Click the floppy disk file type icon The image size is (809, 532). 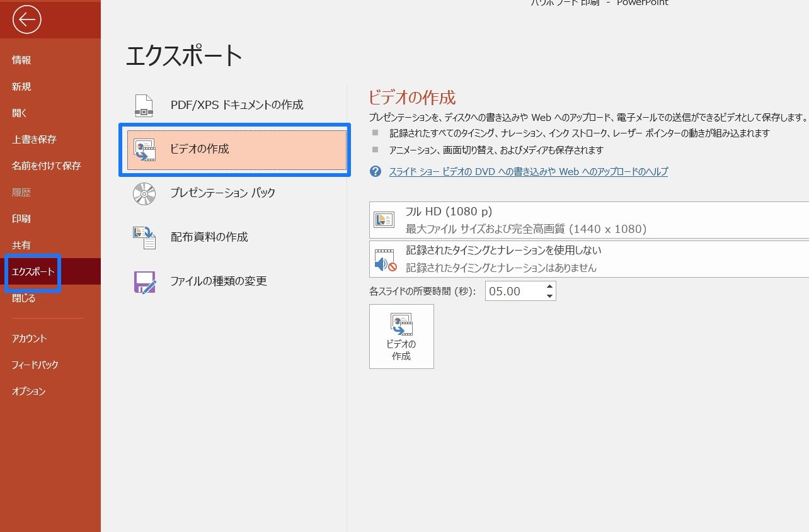point(144,282)
